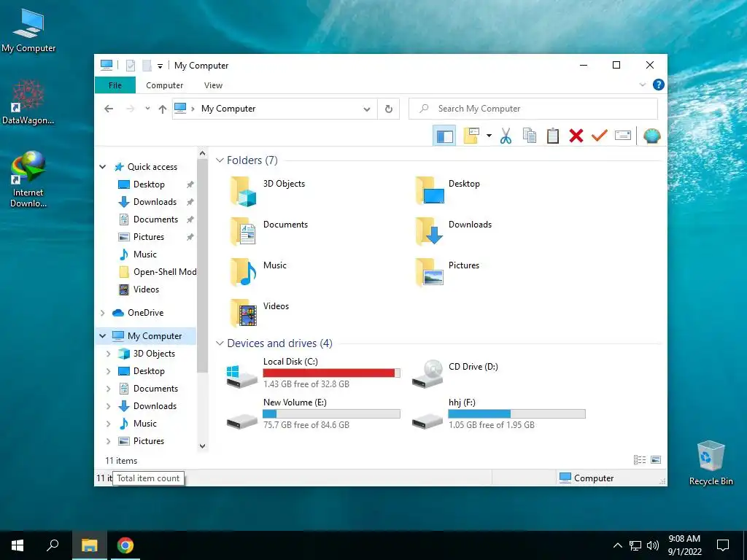Open the address bar history dropdown
The width and height of the screenshot is (747, 560).
point(367,109)
